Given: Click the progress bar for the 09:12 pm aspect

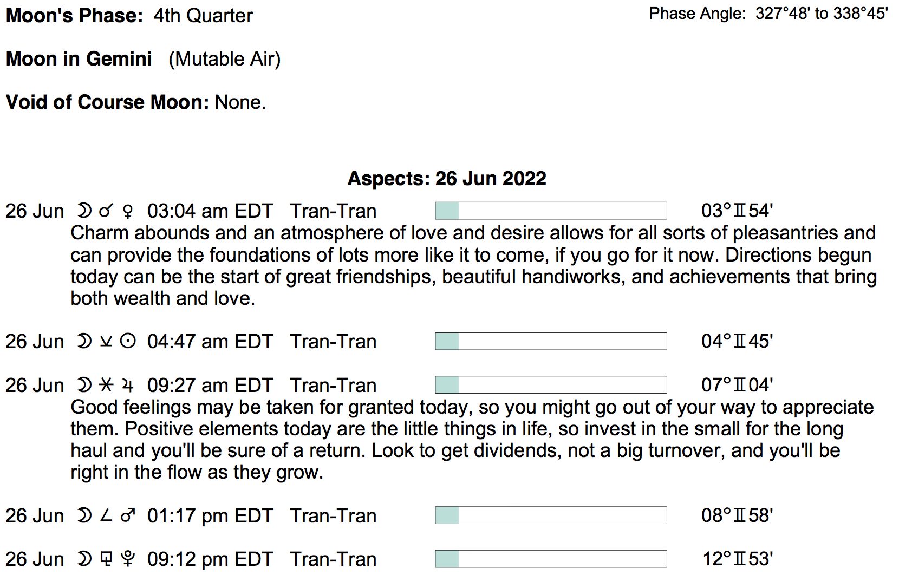Looking at the screenshot, I should [550, 559].
